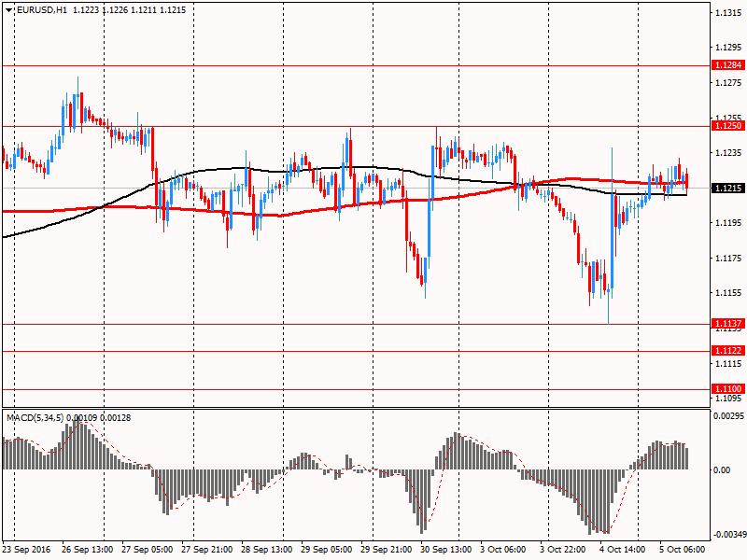Select the 1.1122 red price level label
The width and height of the screenshot is (747, 560).
(x=728, y=351)
